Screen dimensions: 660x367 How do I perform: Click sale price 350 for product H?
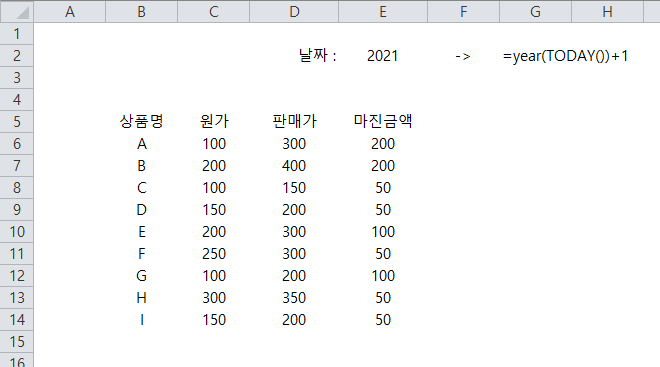(294, 298)
